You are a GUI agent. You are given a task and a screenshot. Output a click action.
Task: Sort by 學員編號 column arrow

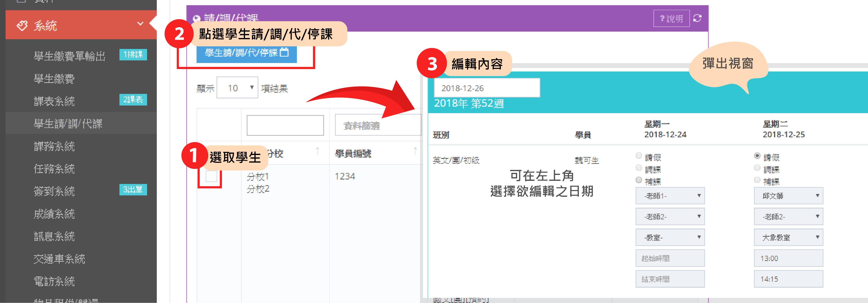click(x=415, y=151)
